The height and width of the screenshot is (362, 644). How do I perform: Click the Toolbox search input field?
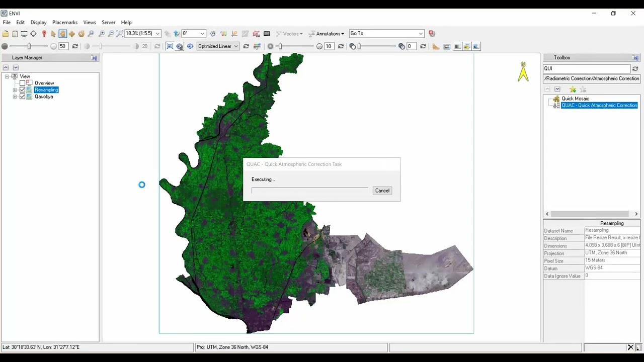[586, 68]
